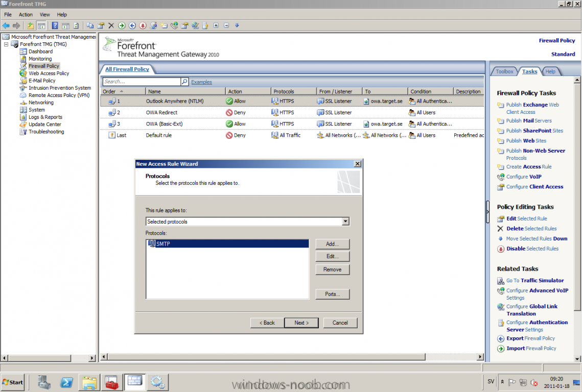
Task: Show hidden tray icons chevron
Action: [503, 382]
